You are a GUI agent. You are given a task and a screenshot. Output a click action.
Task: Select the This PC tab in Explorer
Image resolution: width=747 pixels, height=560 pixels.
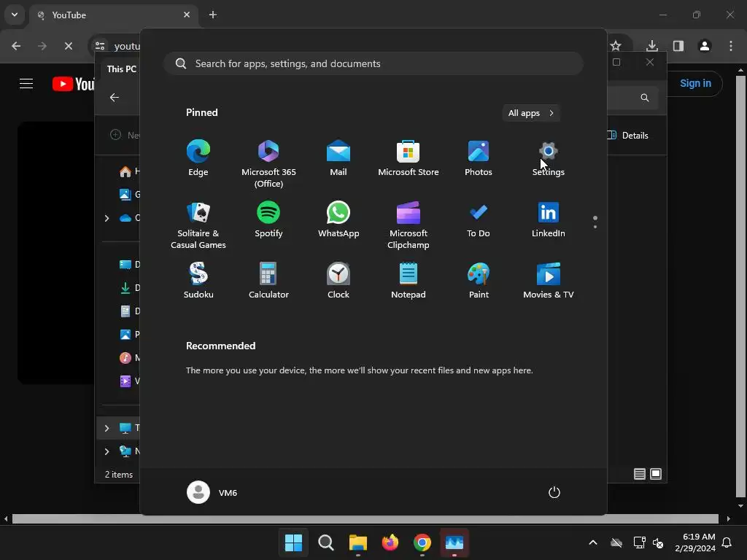(x=121, y=69)
